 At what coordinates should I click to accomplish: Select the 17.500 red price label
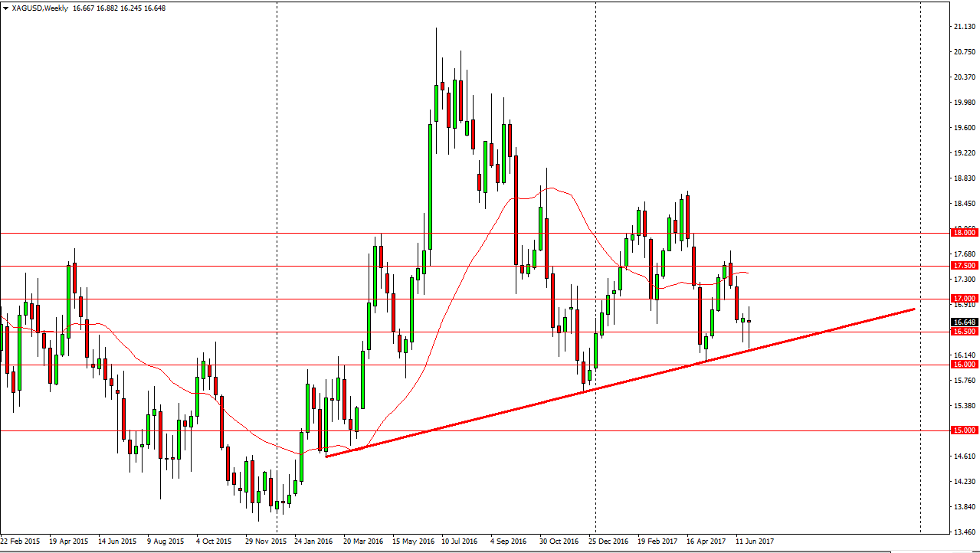(963, 266)
